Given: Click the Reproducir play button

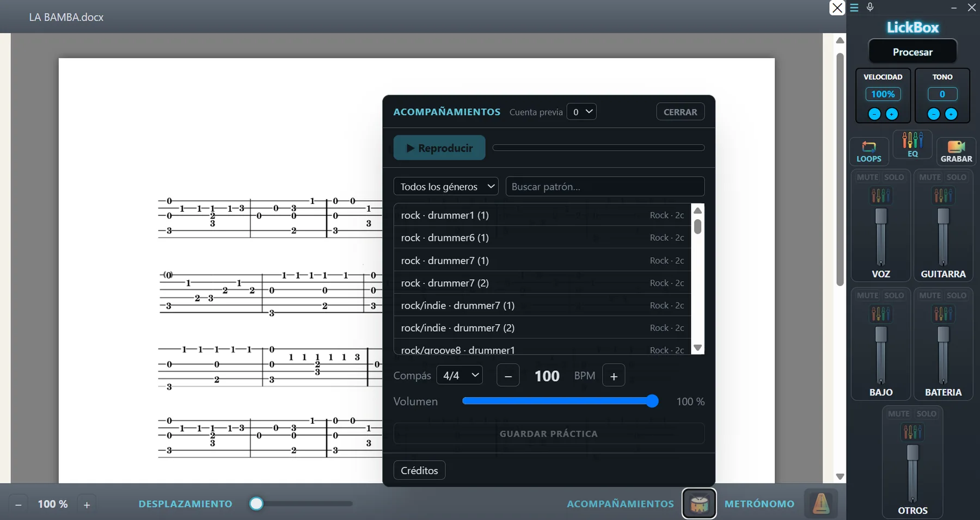Looking at the screenshot, I should pyautogui.click(x=439, y=148).
